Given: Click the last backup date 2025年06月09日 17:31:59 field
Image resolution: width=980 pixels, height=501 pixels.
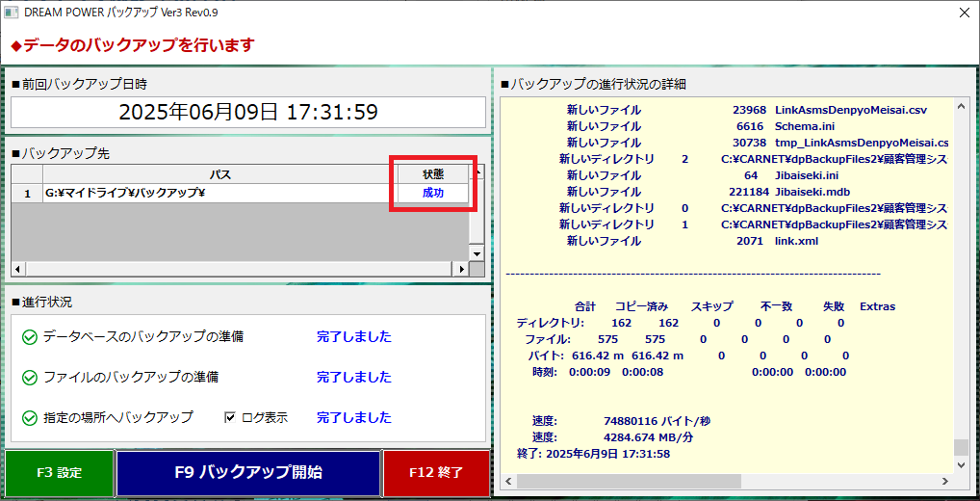Looking at the screenshot, I should 248,112.
